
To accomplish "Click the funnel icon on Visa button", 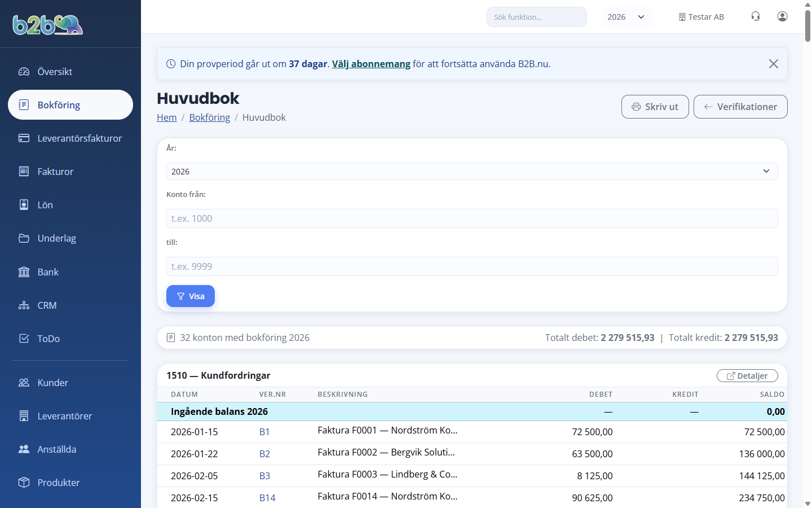I will click(181, 296).
